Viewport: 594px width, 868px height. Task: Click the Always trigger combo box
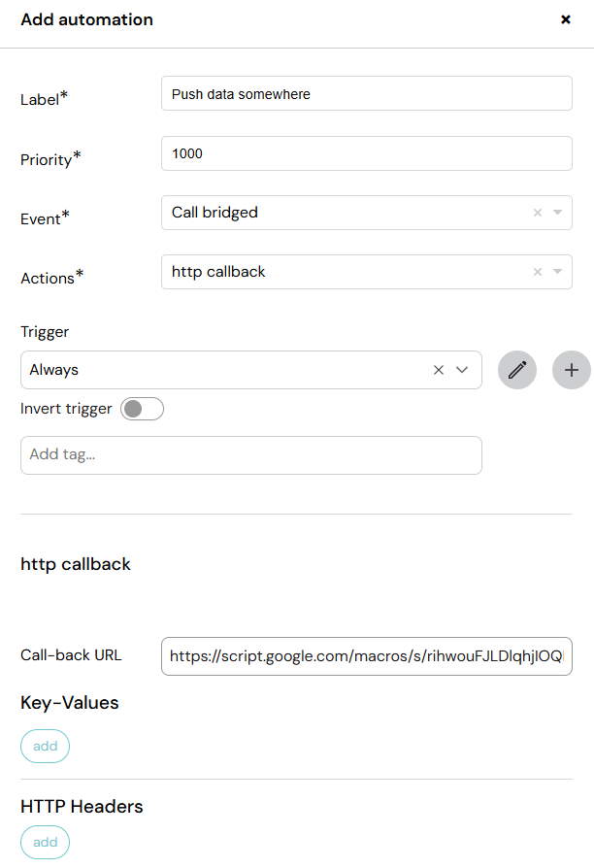point(251,370)
